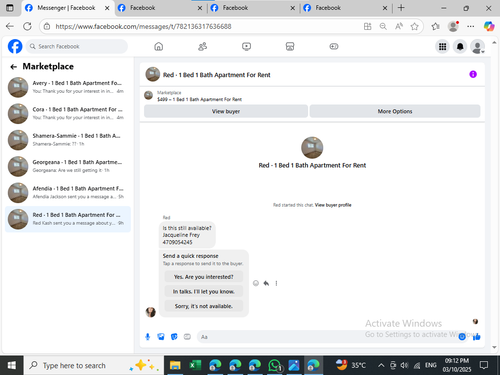Switch to the third Facebook tab

pyautogui.click(x=252, y=8)
